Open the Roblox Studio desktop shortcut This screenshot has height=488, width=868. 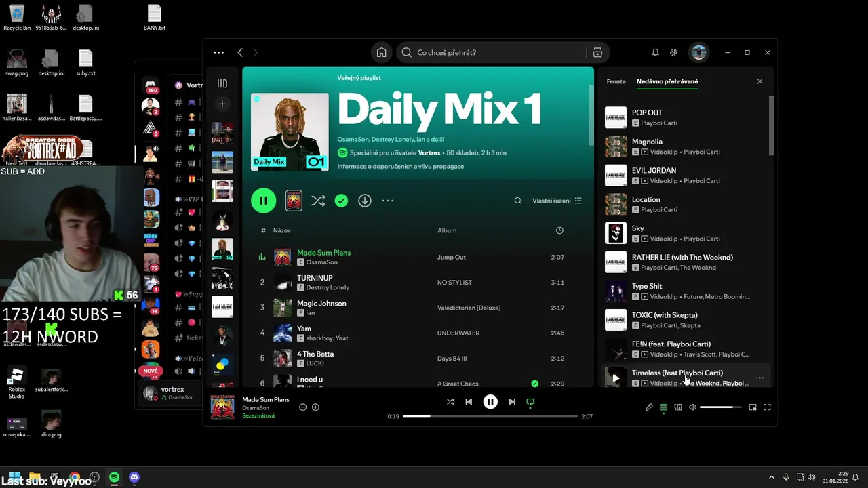17,383
